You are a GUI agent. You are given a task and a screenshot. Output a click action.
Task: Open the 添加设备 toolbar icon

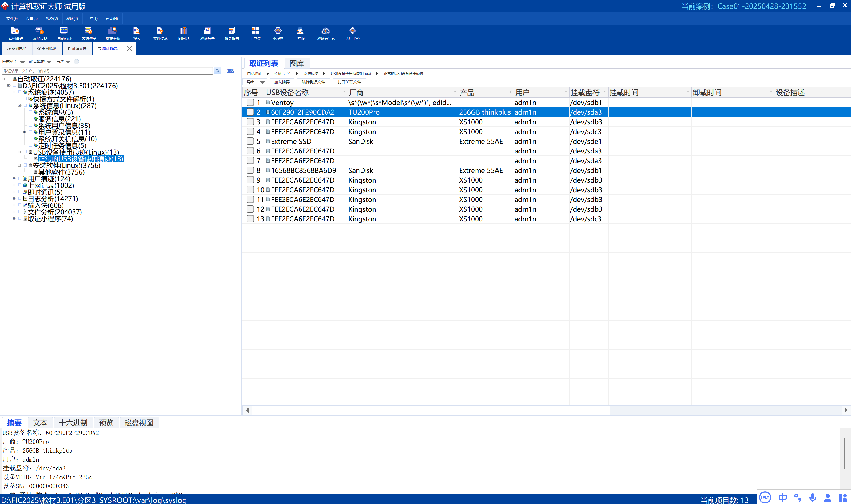tap(40, 34)
